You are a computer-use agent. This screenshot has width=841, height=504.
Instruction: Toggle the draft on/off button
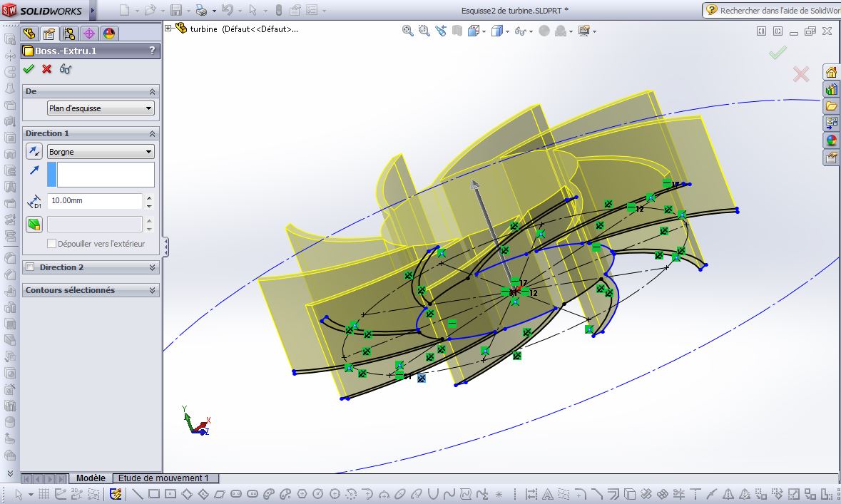pos(34,224)
